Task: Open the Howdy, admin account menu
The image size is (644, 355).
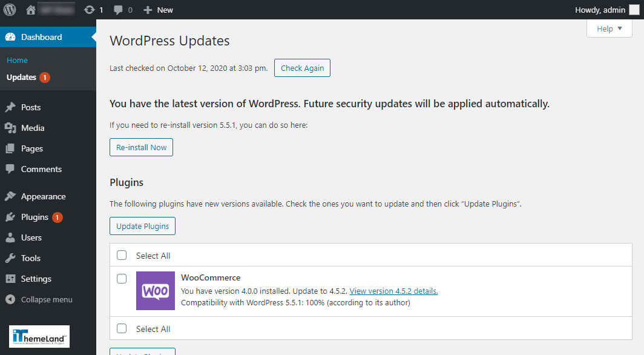Action: coord(602,9)
